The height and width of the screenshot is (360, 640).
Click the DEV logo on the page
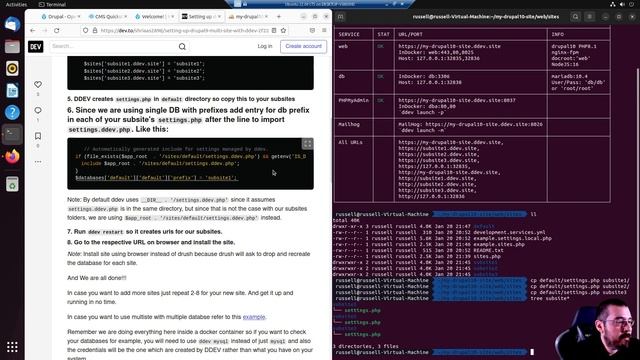36,47
